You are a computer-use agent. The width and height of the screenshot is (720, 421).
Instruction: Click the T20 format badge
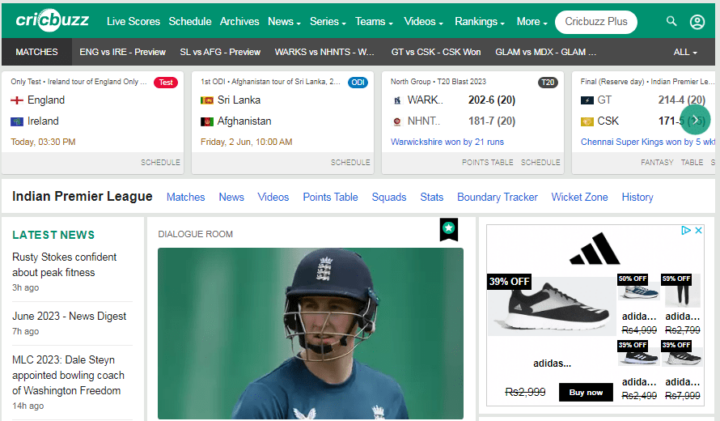(x=548, y=82)
